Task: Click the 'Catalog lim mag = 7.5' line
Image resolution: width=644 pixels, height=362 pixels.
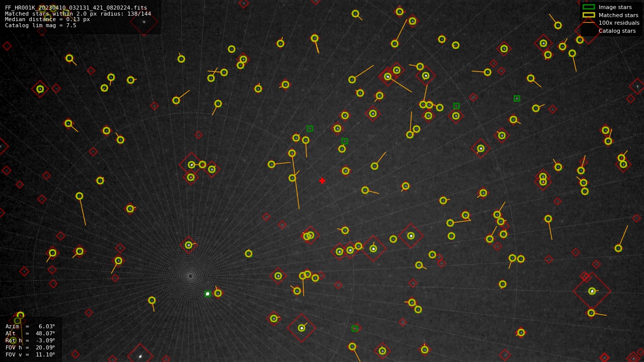Action: click(x=41, y=25)
